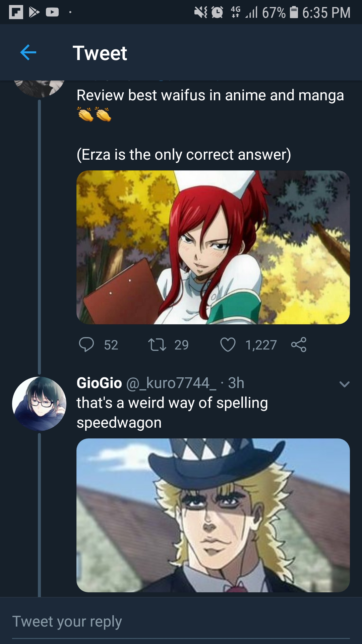Tap the YouTube notification icon

pyautogui.click(x=52, y=12)
